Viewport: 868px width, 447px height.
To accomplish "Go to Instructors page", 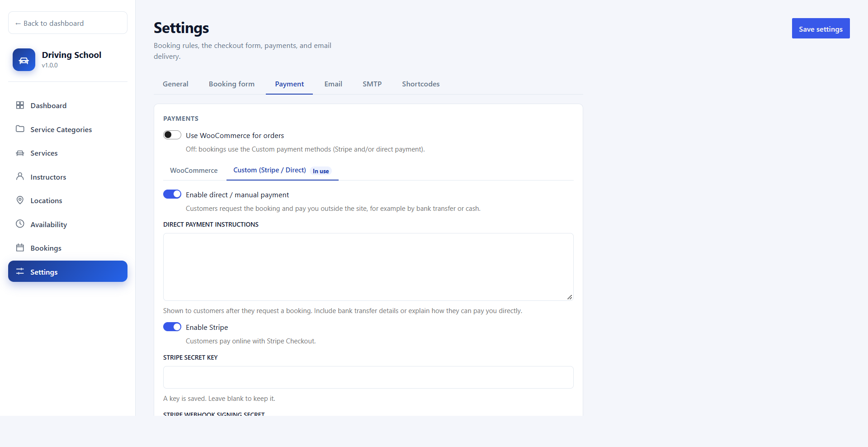I will tap(68, 177).
